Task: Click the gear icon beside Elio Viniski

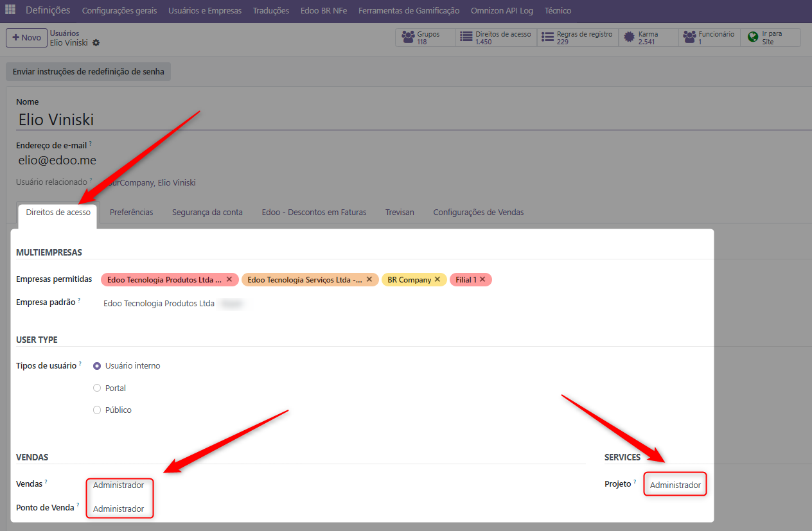Action: (x=96, y=42)
